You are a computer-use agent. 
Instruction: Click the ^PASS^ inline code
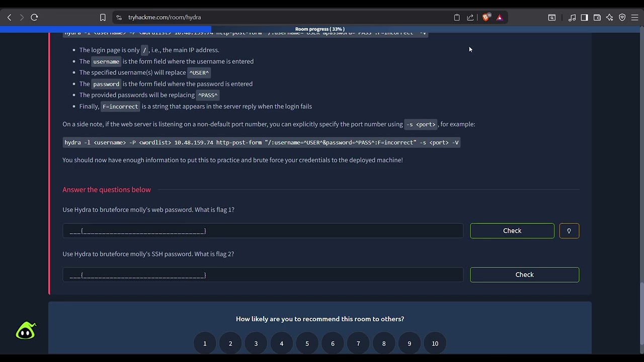coord(208,95)
